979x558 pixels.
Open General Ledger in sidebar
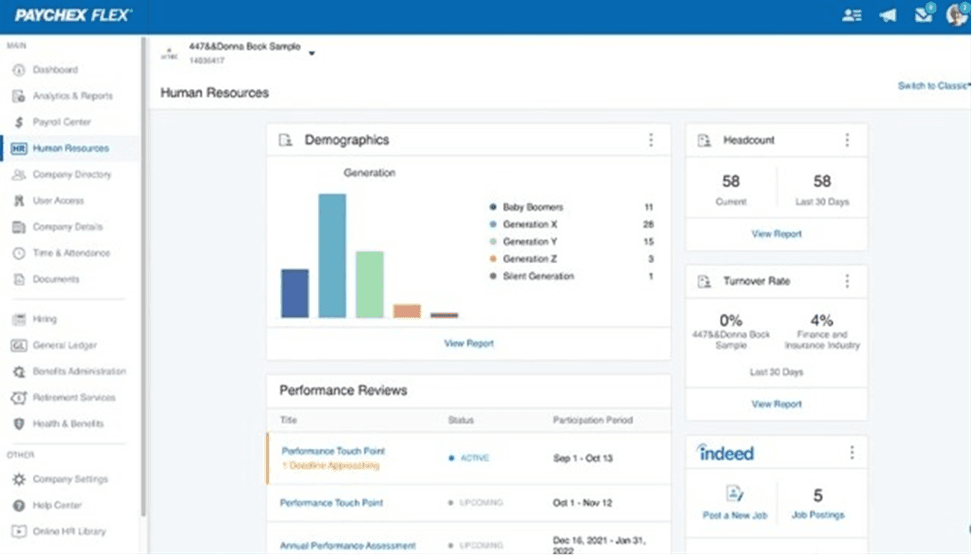pos(64,346)
